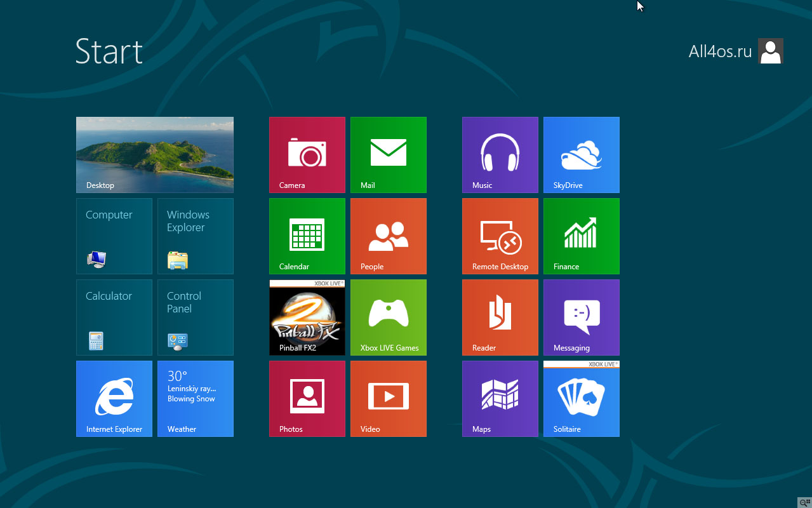Launch the Pinball FX2 game tile

[x=307, y=317]
